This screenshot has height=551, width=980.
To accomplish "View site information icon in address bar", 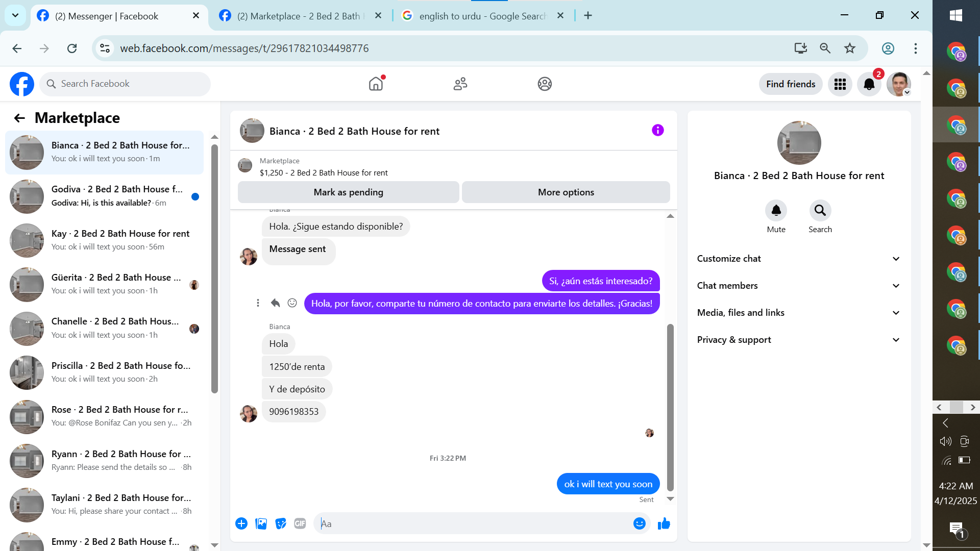I will tap(105, 48).
